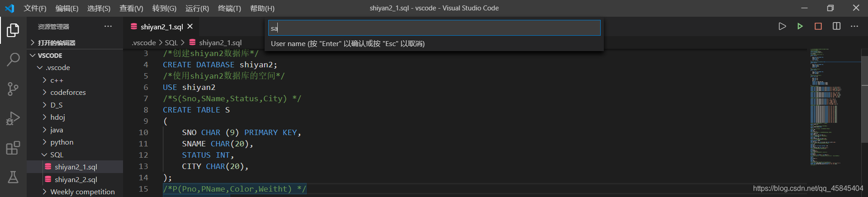Click inside the User name input box

coord(434,28)
